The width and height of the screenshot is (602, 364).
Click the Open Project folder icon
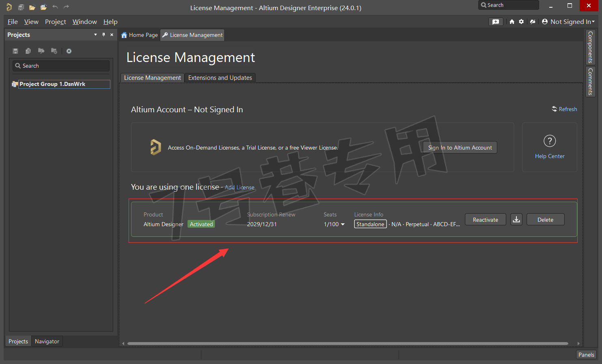[43, 7]
